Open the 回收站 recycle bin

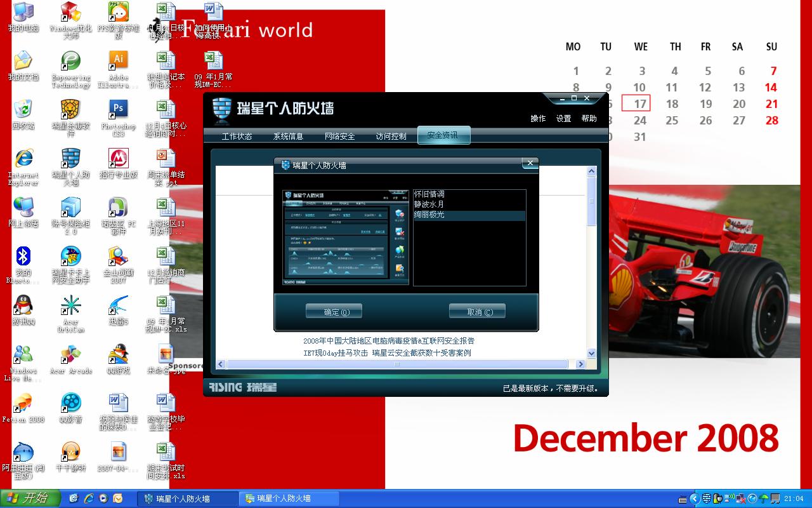(23, 115)
